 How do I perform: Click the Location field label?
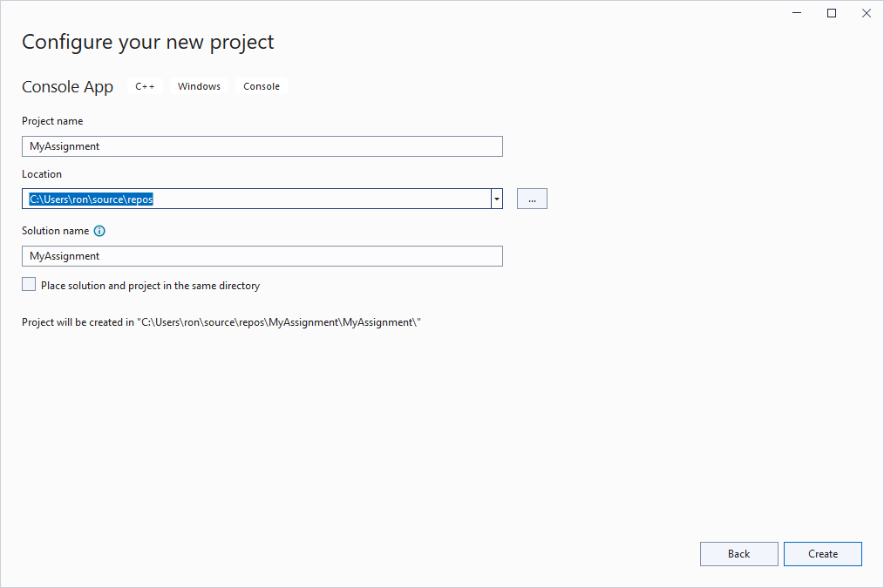point(41,174)
